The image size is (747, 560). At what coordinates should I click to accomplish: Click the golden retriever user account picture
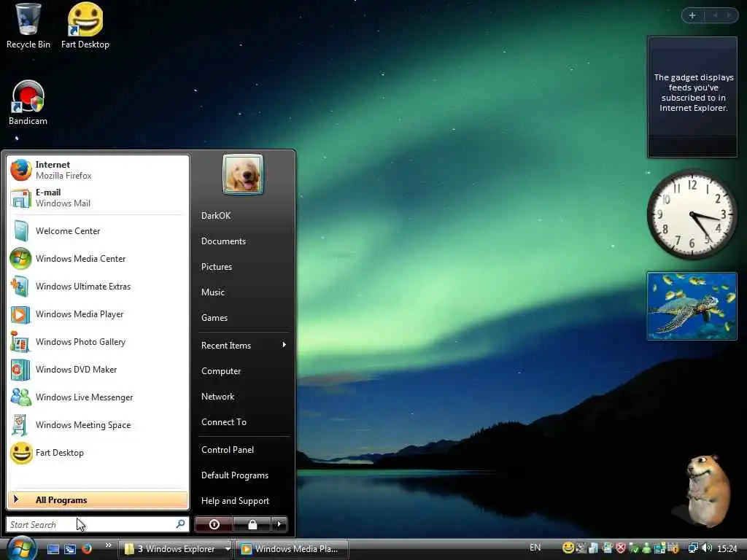pyautogui.click(x=242, y=174)
